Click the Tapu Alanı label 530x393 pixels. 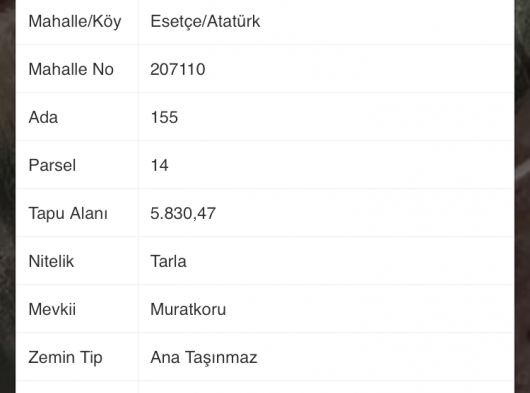pyautogui.click(x=68, y=214)
